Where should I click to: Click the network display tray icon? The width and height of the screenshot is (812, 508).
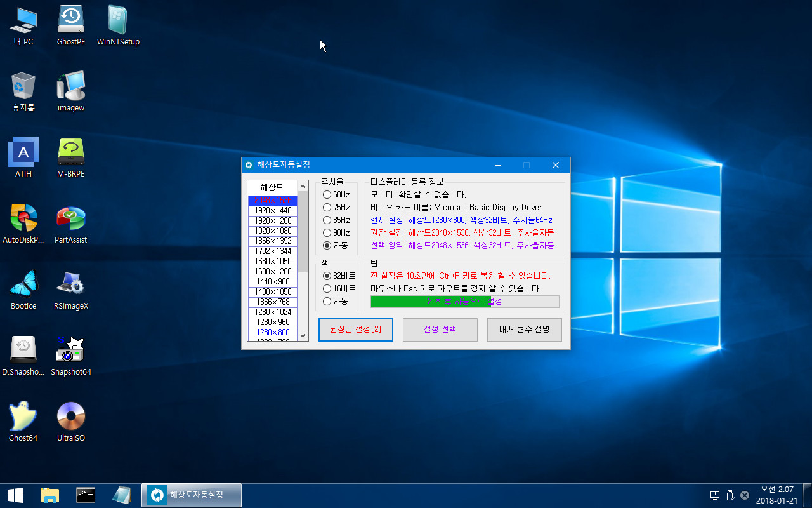[715, 495]
